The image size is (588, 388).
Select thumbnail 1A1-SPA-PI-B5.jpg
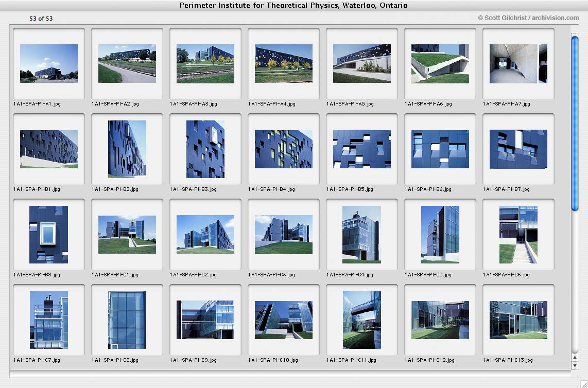pyautogui.click(x=362, y=149)
